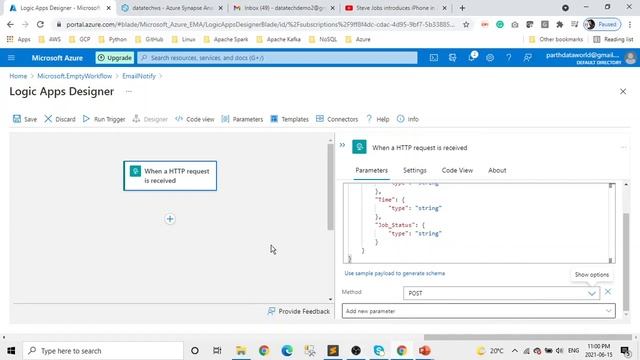Screen dimensions: 640x360
Task: Add a new step with plus icon
Action: (x=170, y=219)
